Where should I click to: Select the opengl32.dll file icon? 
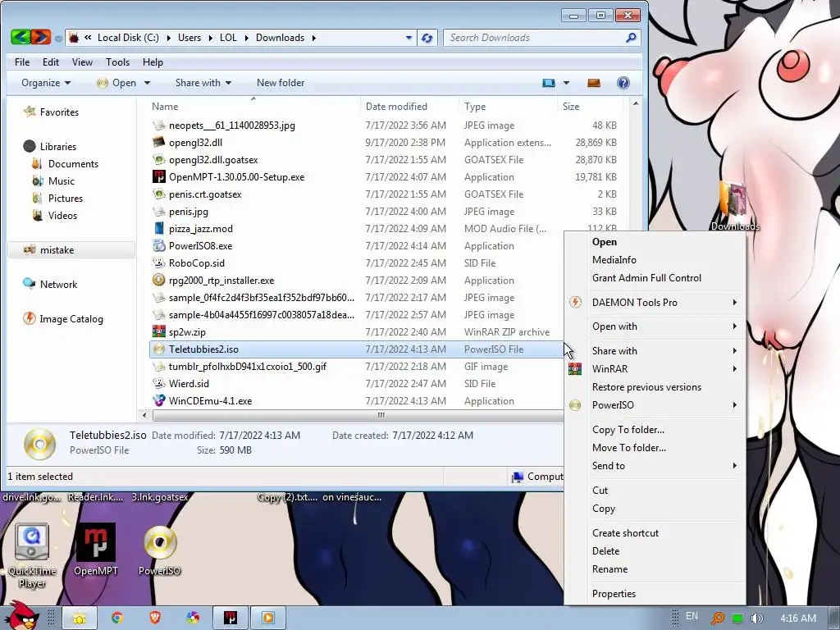[x=158, y=142]
